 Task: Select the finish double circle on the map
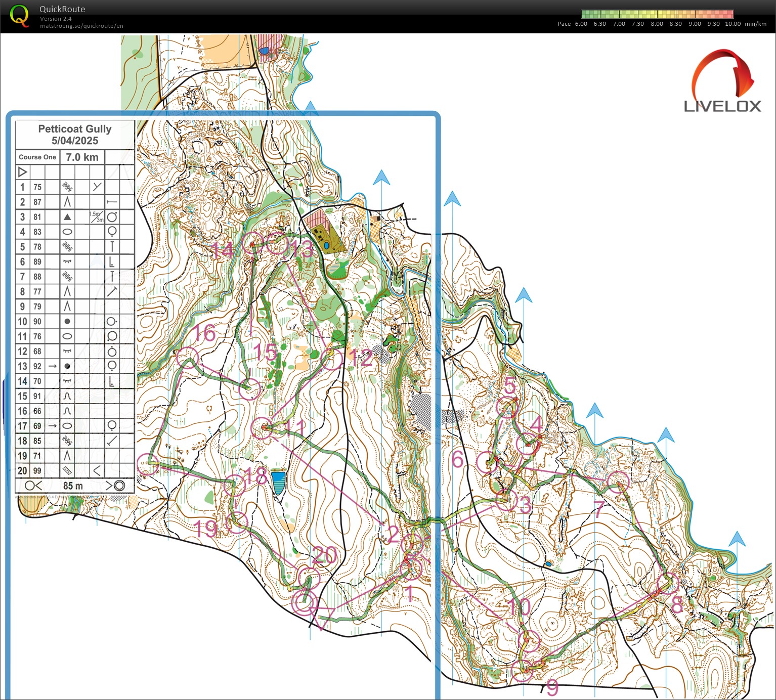coord(304,602)
